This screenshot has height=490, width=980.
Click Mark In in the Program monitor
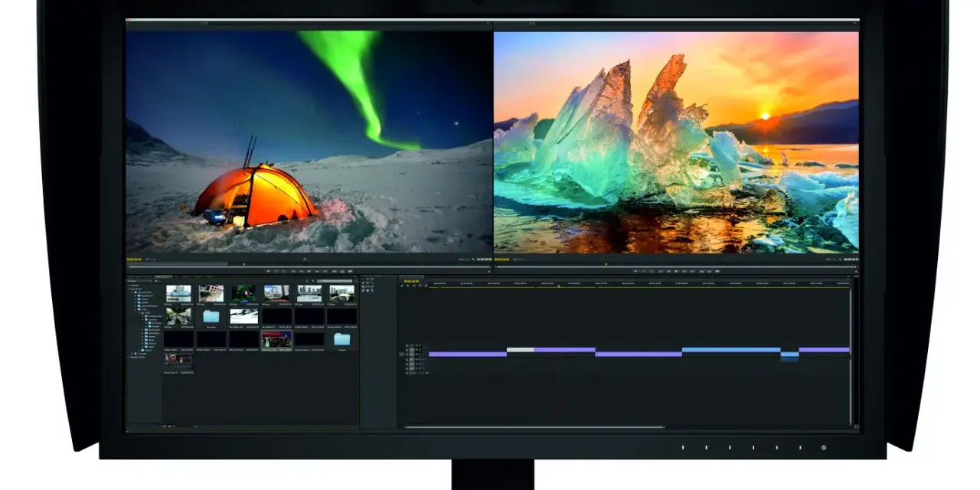pos(644,271)
